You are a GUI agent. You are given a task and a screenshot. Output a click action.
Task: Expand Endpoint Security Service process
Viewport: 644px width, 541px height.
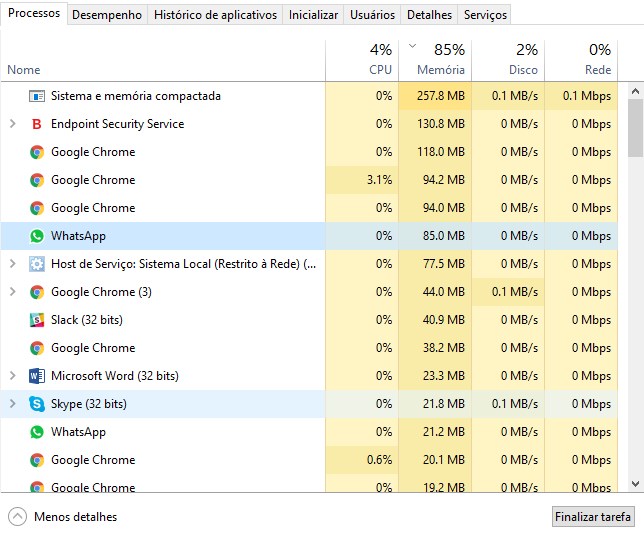(x=13, y=124)
